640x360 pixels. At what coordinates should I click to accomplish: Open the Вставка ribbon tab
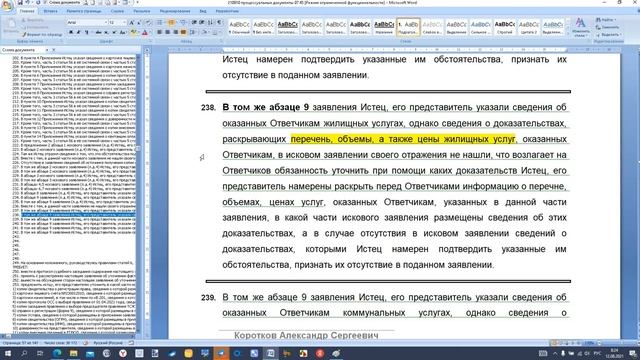click(x=51, y=11)
